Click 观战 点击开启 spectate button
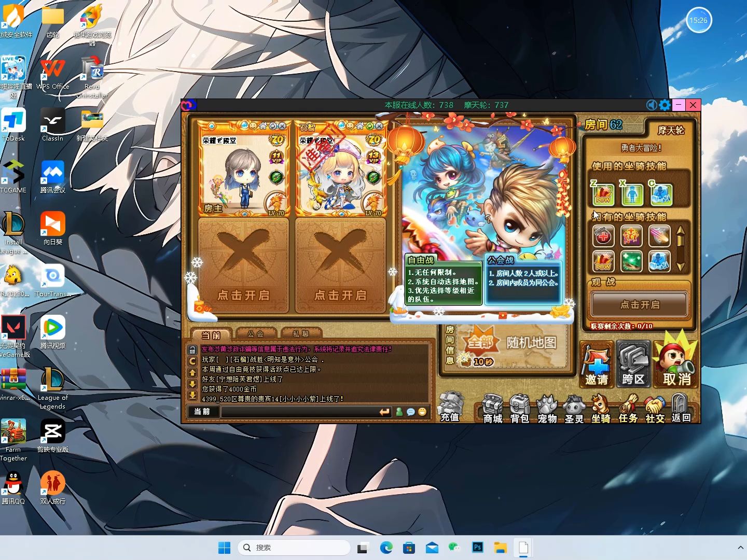This screenshot has height=560, width=747. tap(640, 304)
